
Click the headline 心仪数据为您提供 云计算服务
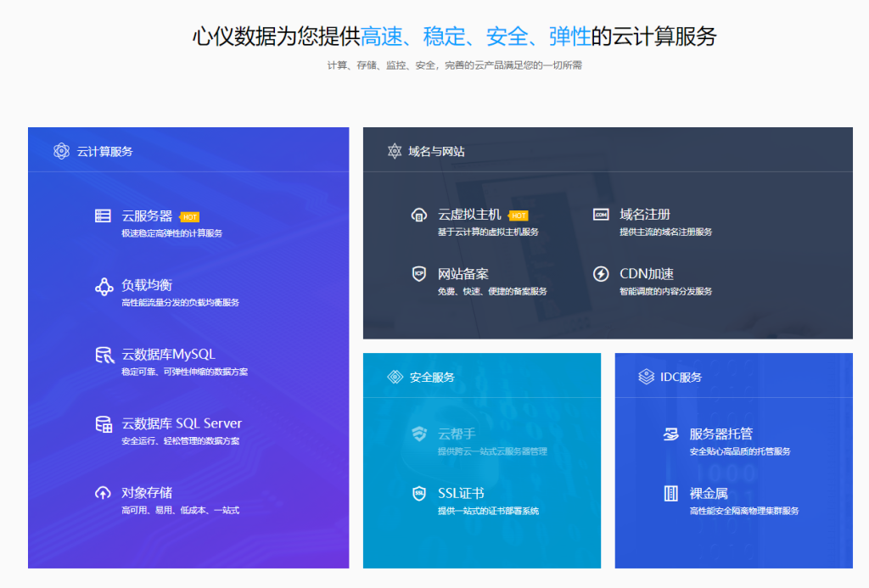click(455, 36)
